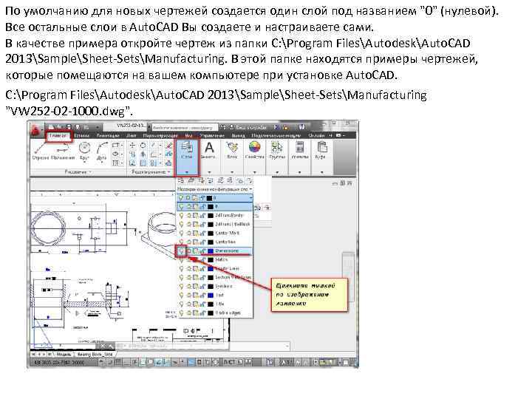Image resolution: width=532 pixels, height=399 pixels.
Task: Toggle the lightbulb of the Hatch layer
Action: [x=182, y=259]
